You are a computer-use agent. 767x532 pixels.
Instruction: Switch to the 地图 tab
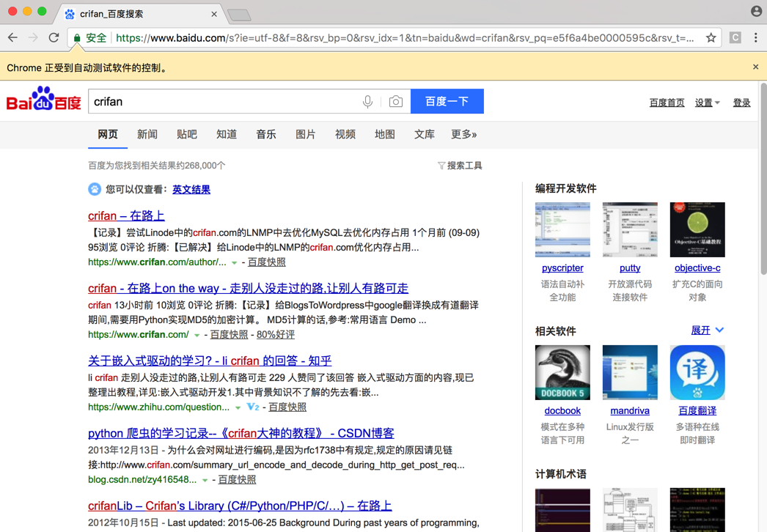[x=385, y=135]
